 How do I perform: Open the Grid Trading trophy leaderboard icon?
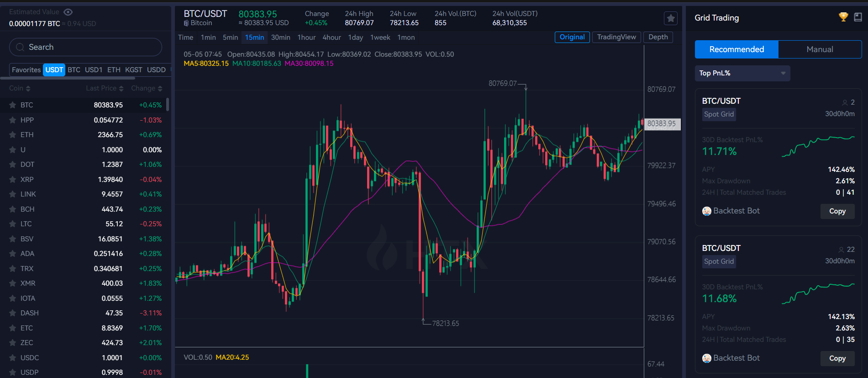[x=843, y=17]
